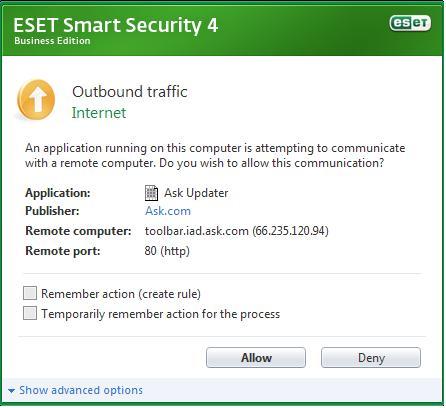Expand Show advanced options

(x=81, y=390)
